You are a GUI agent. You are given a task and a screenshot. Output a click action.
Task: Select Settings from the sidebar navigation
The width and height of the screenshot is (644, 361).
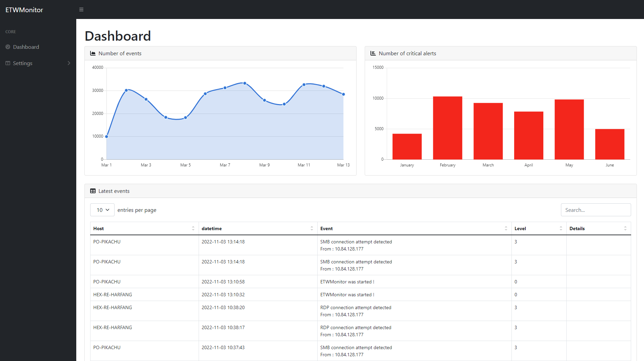pyautogui.click(x=22, y=63)
